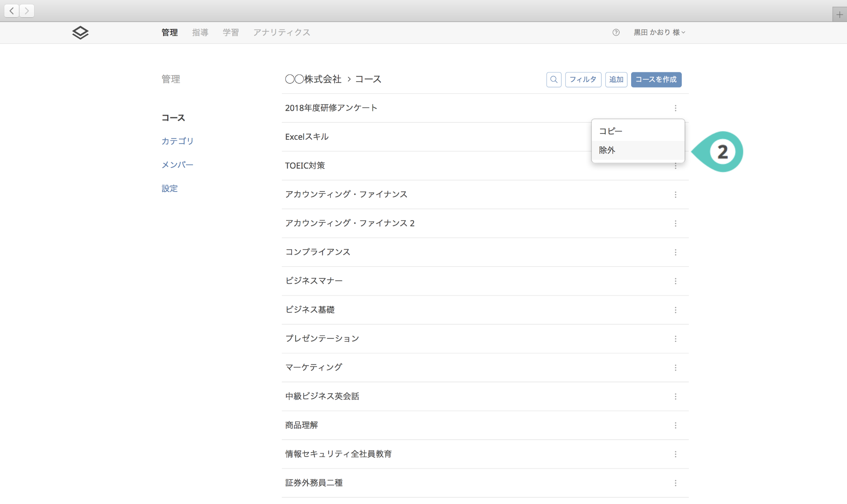Choose 除外 in the popup menu
Screen dimensions: 847x504
(x=607, y=150)
